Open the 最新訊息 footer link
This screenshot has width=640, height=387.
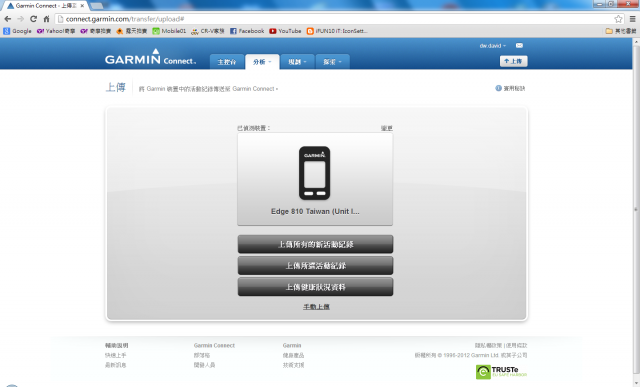click(116, 365)
